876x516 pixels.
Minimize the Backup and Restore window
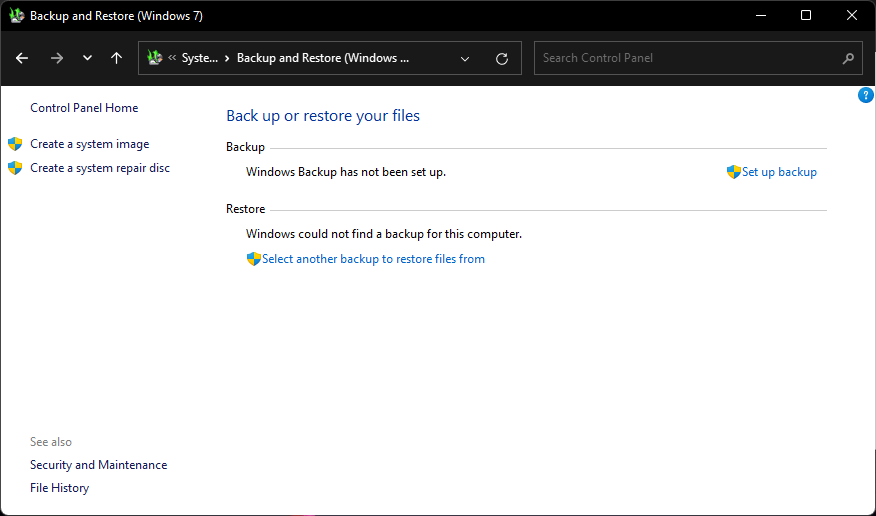[x=760, y=16]
